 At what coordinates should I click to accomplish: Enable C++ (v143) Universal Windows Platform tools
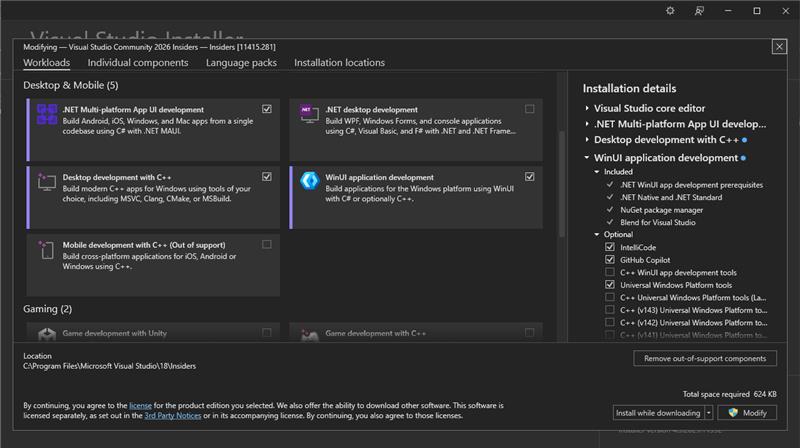[610, 310]
